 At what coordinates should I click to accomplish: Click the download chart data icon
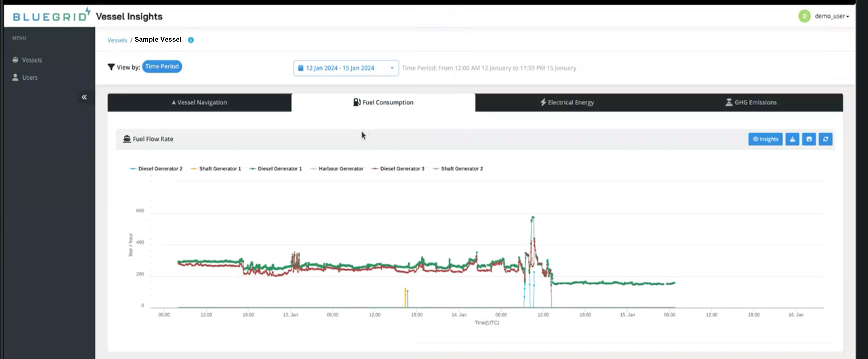tap(792, 139)
